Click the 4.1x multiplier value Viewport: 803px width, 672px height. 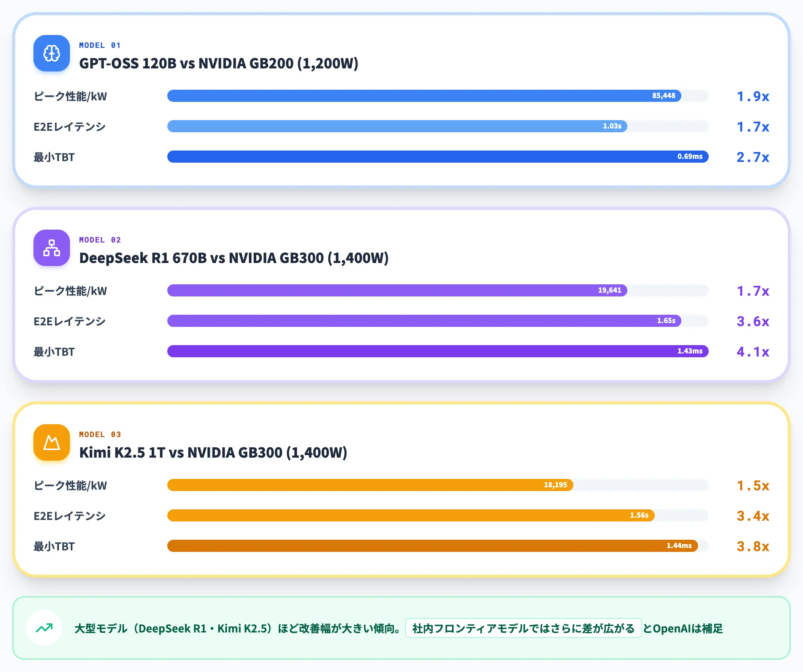[x=753, y=352]
